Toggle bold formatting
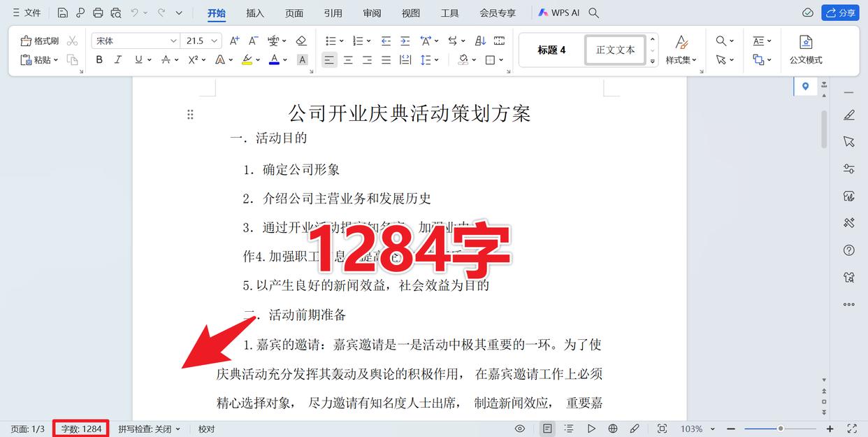This screenshot has width=868, height=437. coord(99,59)
